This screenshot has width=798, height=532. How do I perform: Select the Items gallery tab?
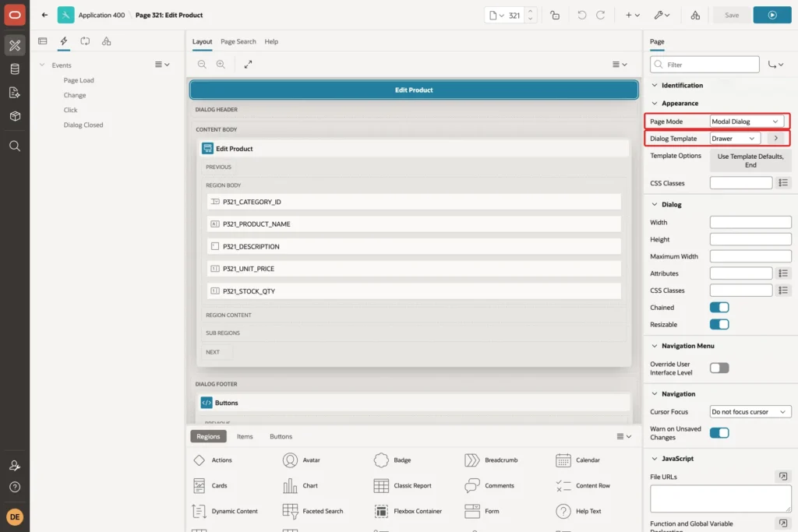pyautogui.click(x=245, y=436)
